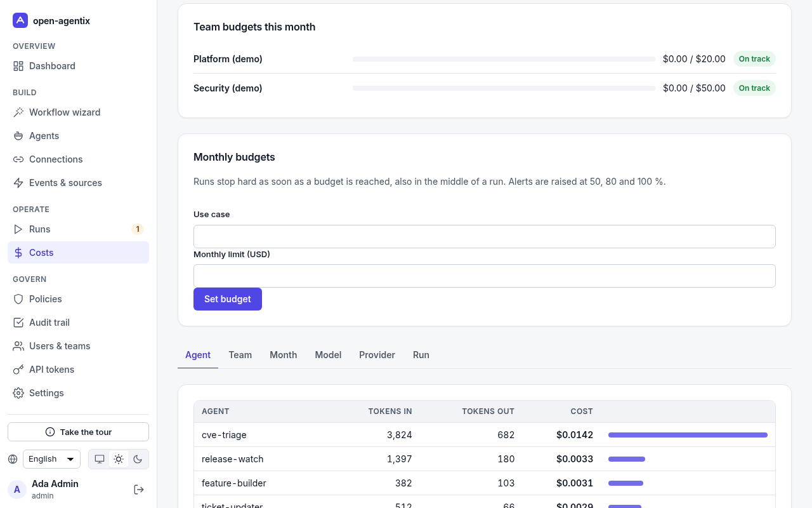Open the Policies page
The height and width of the screenshot is (508, 812).
click(x=78, y=299)
